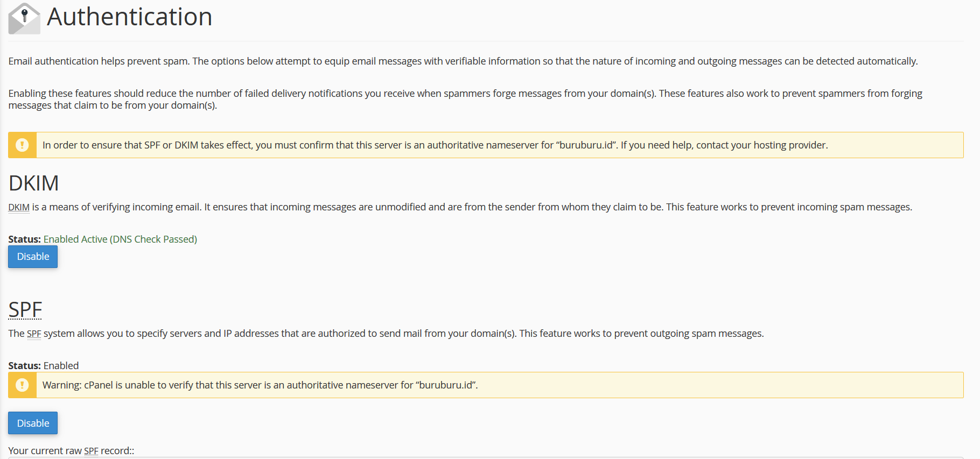Click the "means of verifying incoming email" description

point(472,207)
